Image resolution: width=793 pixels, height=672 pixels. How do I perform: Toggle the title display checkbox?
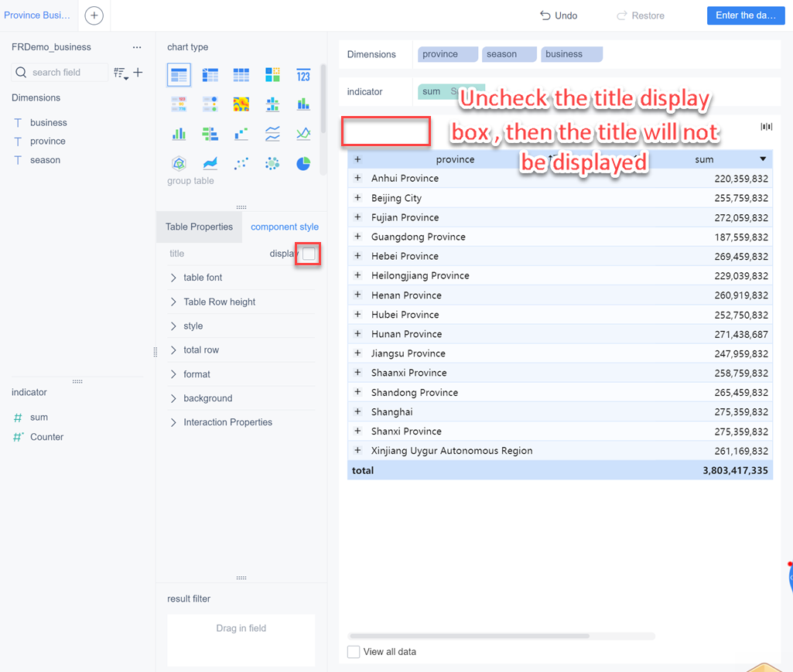tap(309, 254)
